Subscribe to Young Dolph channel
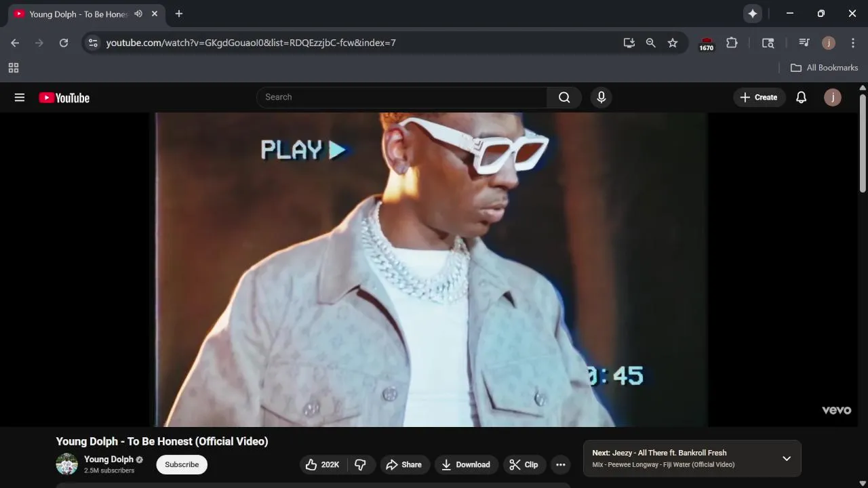 (x=182, y=464)
